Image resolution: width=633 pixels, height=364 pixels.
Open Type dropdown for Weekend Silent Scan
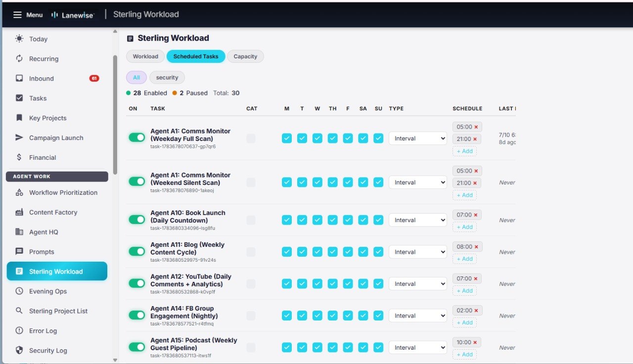[x=418, y=182]
